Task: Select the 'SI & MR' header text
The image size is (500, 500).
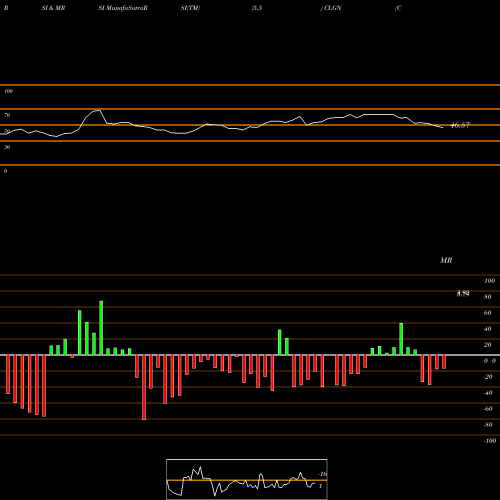Action: pos(53,8)
